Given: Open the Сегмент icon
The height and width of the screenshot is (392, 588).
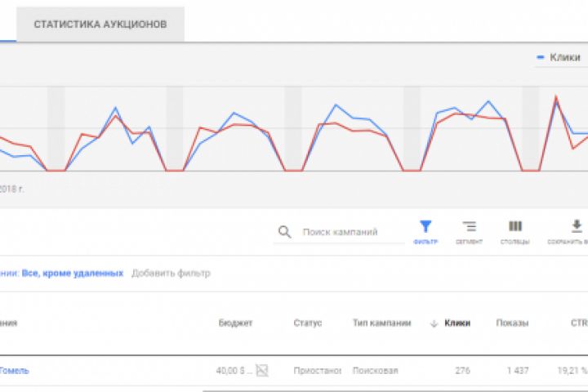Looking at the screenshot, I should point(470,227).
